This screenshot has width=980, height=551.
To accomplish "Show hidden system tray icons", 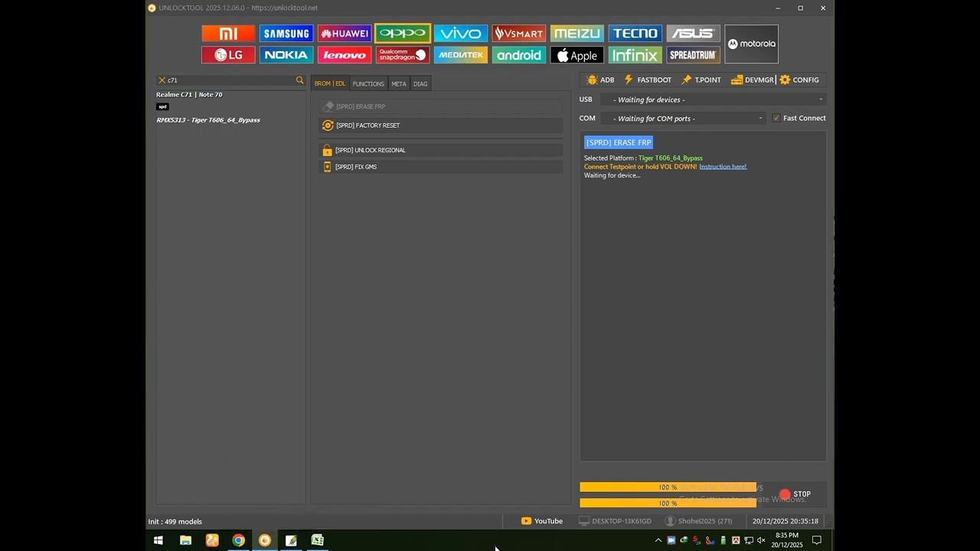I will (x=658, y=540).
